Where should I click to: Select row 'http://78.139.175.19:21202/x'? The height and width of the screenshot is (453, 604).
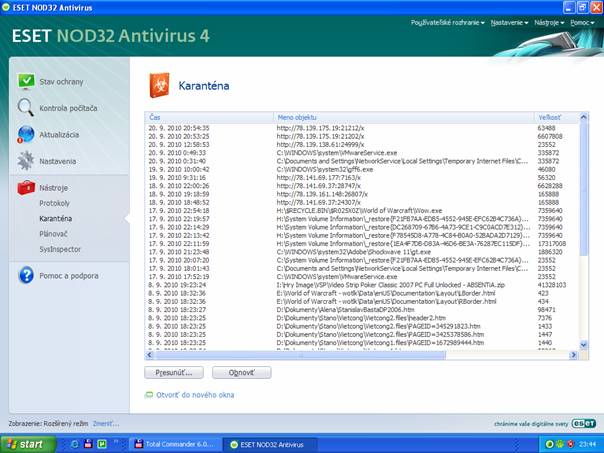361,136
